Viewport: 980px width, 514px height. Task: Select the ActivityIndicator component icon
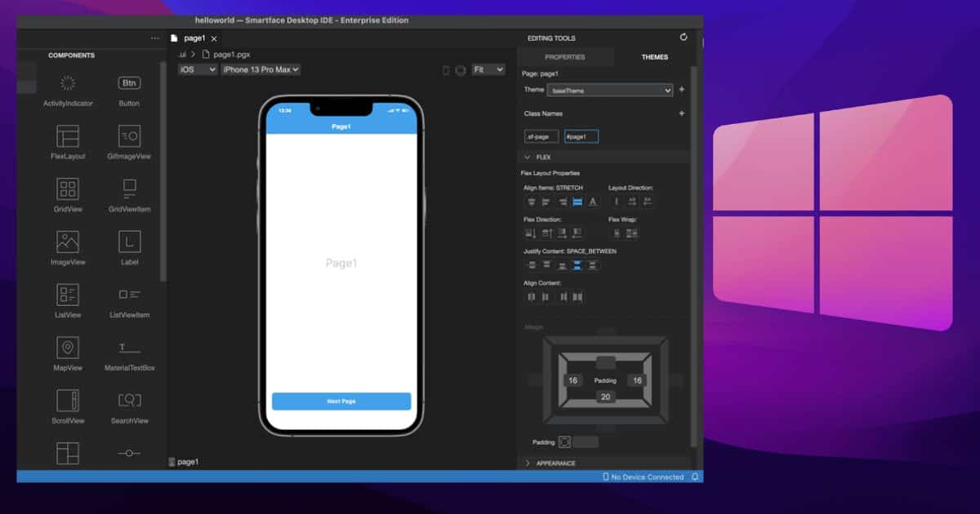point(68,83)
